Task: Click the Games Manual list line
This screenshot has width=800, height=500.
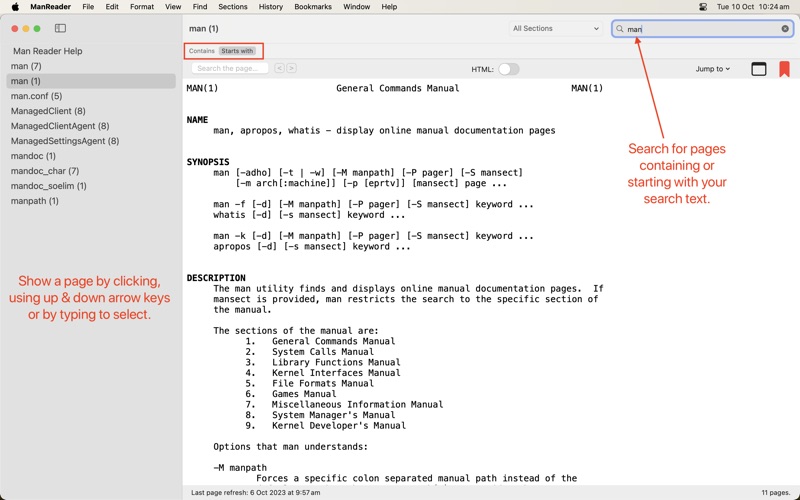Action: 304,394
